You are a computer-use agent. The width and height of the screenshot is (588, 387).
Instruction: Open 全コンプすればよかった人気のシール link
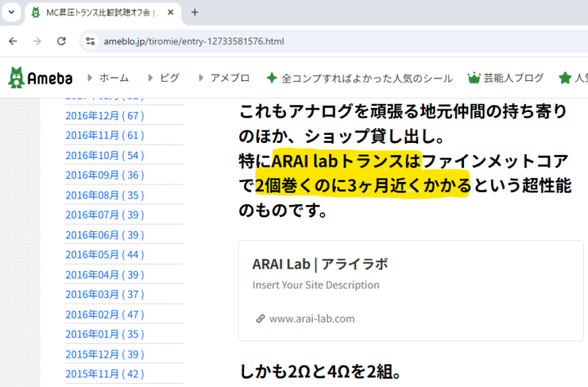367,78
